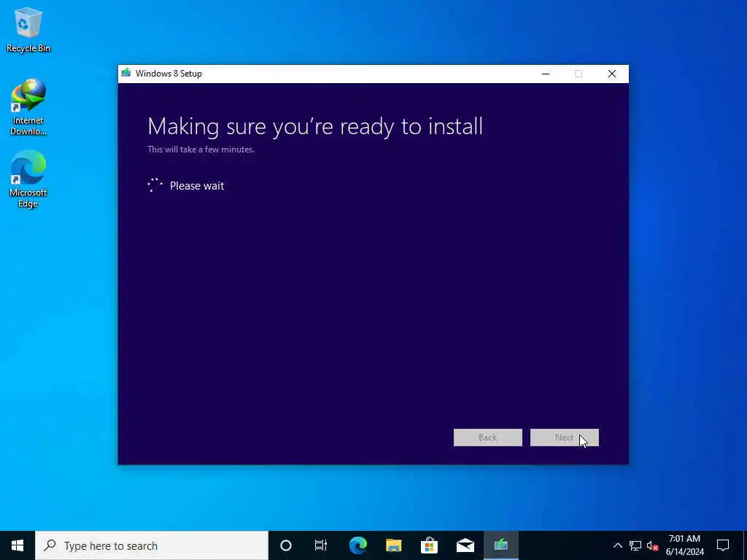Minimize the Windows 8 Setup window
The image size is (747, 560).
pos(546,74)
